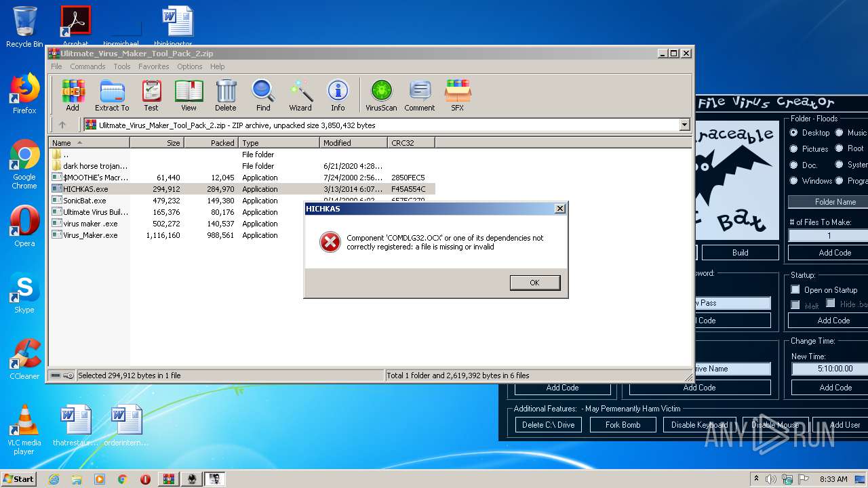
Task: Open CCleaner desktop shortcut
Action: [x=24, y=359]
